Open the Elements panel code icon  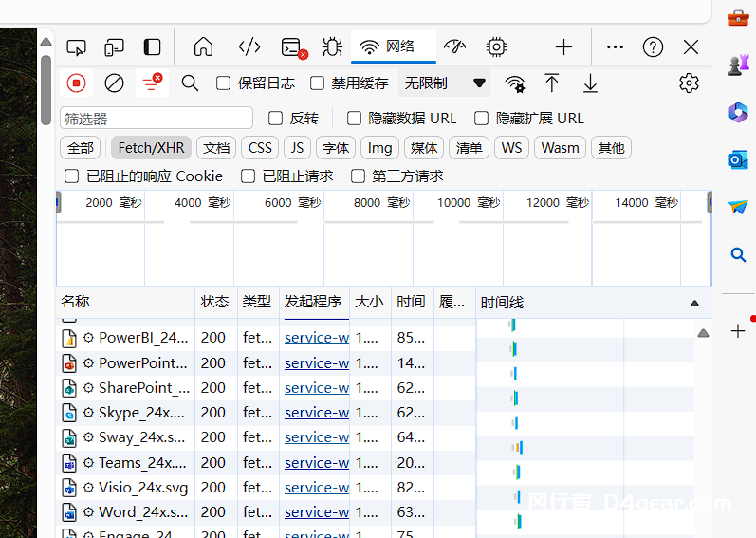point(249,46)
